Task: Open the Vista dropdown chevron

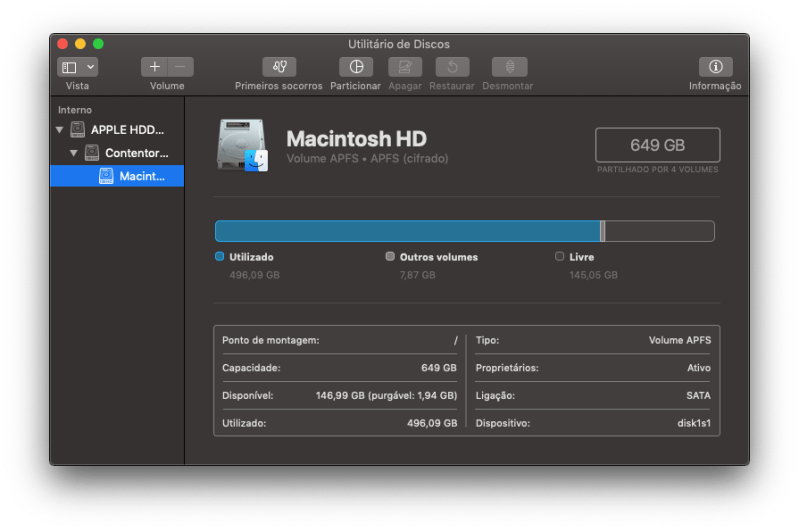Action: click(x=91, y=67)
